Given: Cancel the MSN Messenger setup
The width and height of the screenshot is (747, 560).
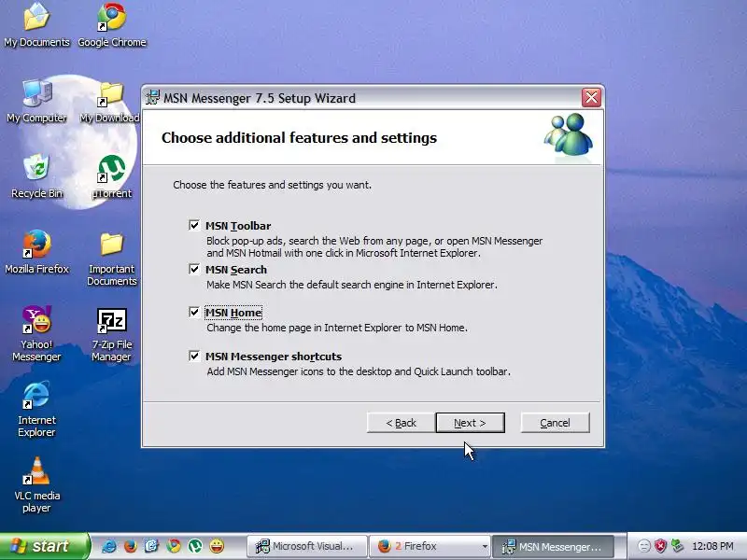Looking at the screenshot, I should pyautogui.click(x=555, y=423).
